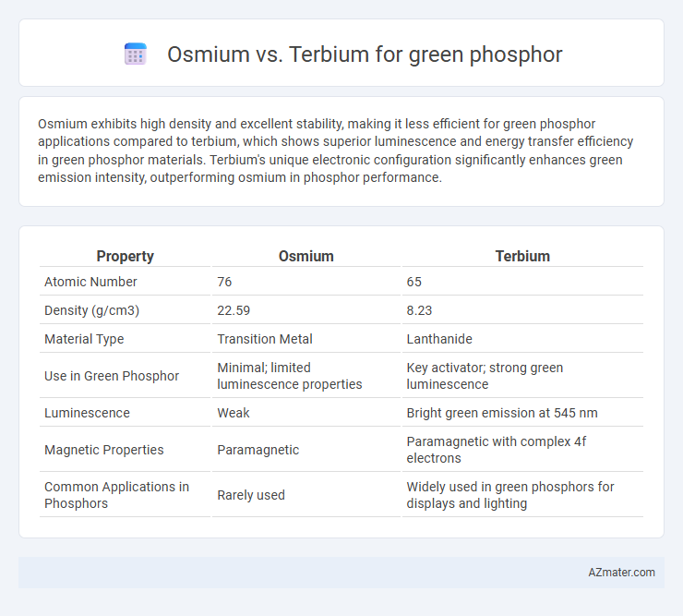Viewport: 683px width, 616px height.
Task: Click 'Widely used in green phosphors' cell
Action: [x=510, y=495]
